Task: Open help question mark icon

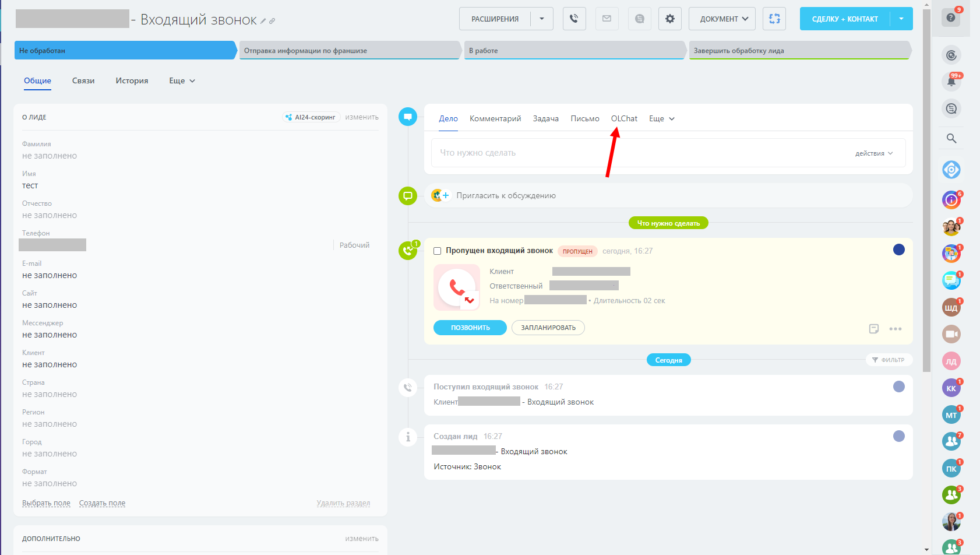Action: [950, 17]
